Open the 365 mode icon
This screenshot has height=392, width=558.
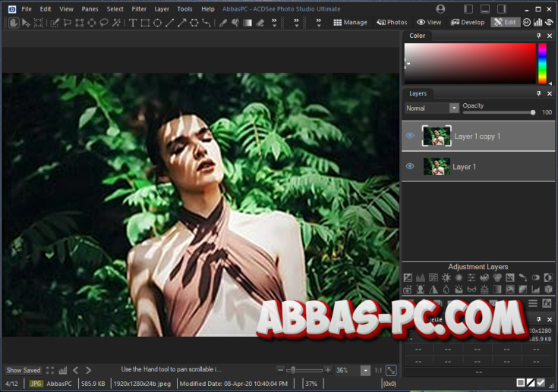point(527,23)
